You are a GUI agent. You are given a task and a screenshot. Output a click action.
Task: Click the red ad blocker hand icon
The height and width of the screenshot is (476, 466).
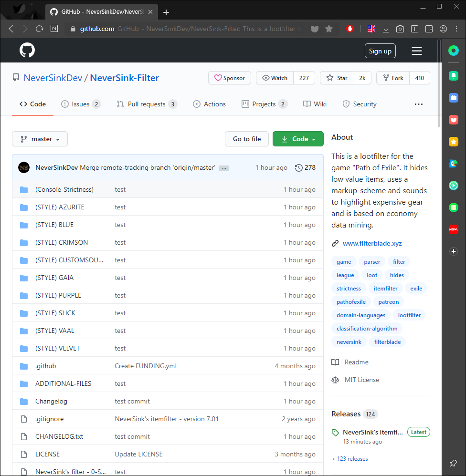[x=349, y=29]
